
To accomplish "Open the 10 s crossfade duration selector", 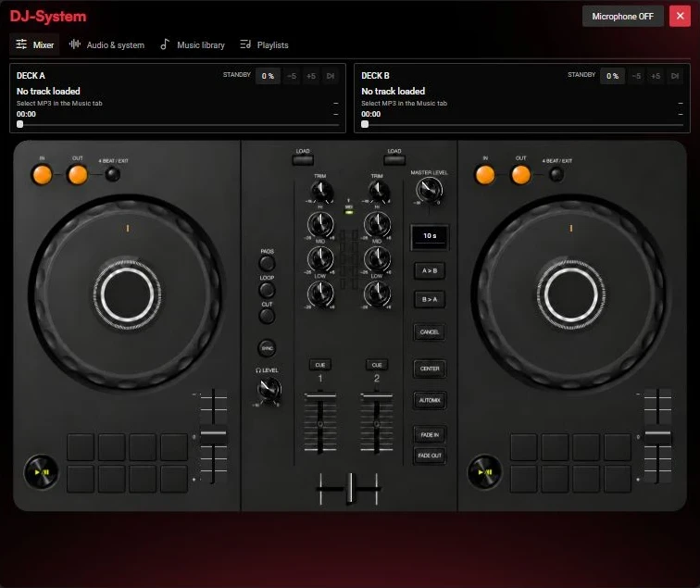I will [430, 236].
